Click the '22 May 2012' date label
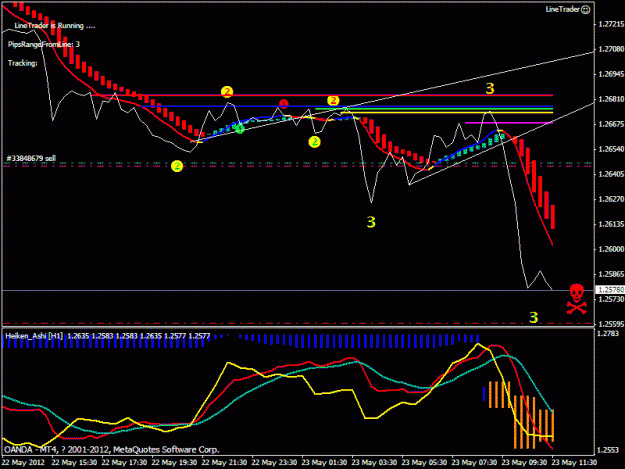The image size is (625, 469). (x=23, y=462)
